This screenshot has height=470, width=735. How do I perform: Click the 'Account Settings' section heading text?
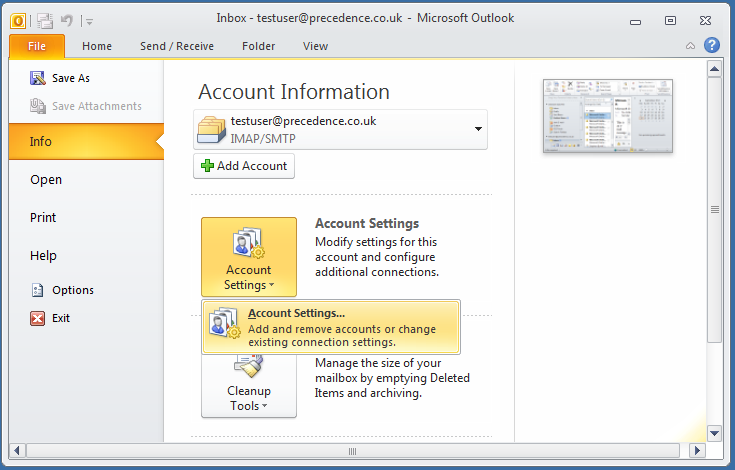(x=367, y=224)
